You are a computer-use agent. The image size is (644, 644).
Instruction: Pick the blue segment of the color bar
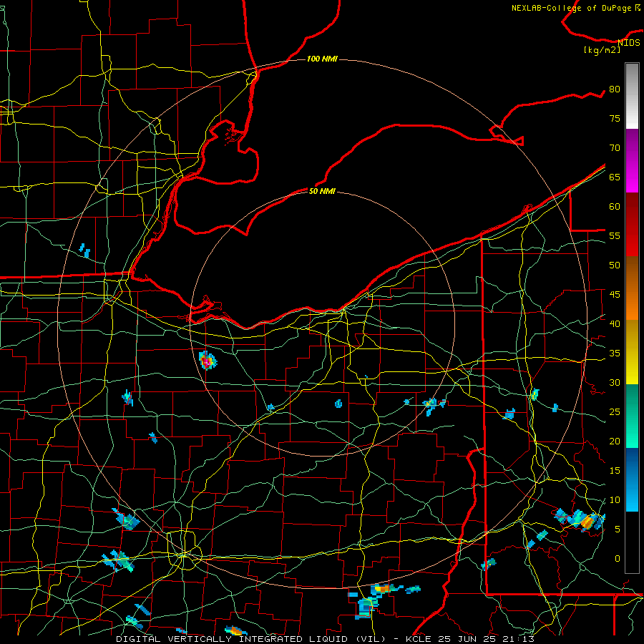pyautogui.click(x=632, y=479)
